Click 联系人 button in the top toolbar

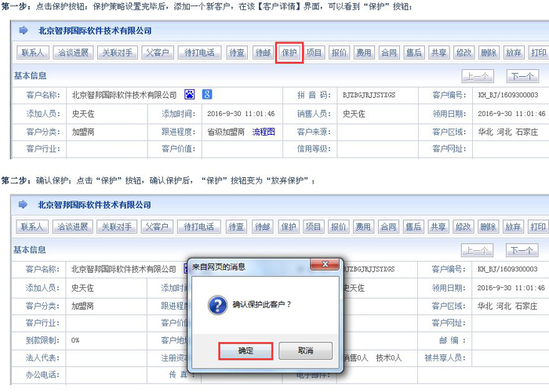tap(32, 53)
